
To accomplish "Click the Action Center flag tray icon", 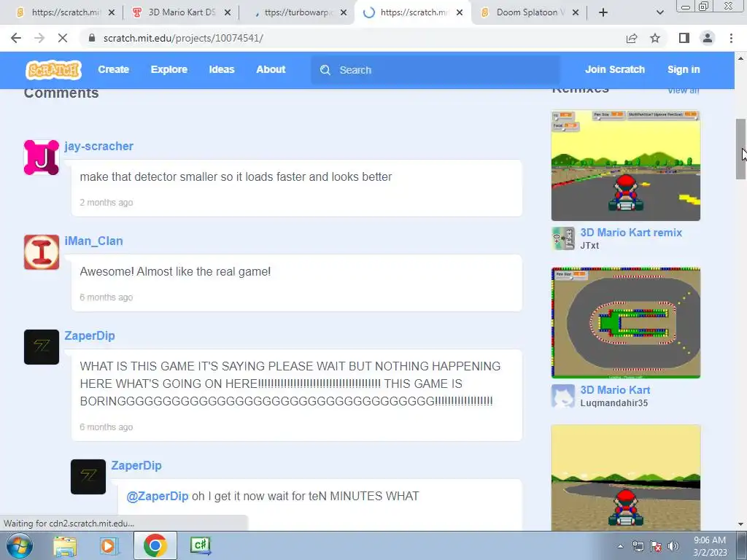I will click(x=656, y=546).
